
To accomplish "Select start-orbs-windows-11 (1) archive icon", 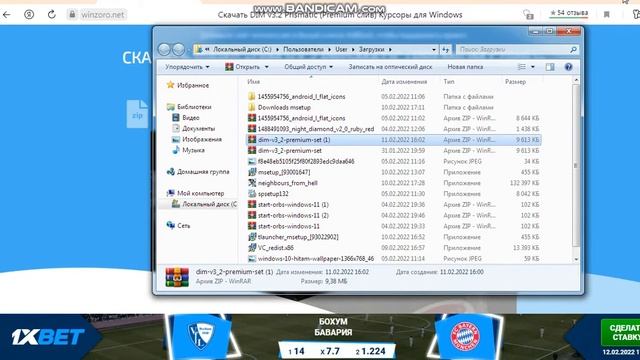I will (252, 204).
